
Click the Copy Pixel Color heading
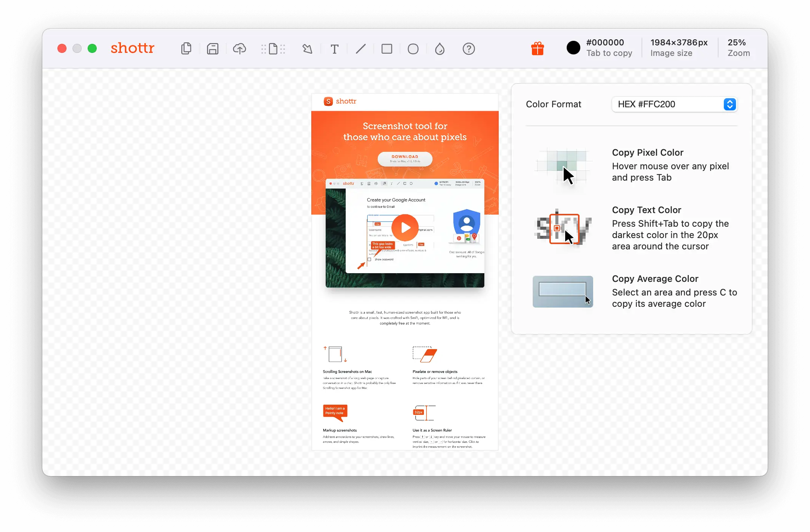pyautogui.click(x=648, y=153)
